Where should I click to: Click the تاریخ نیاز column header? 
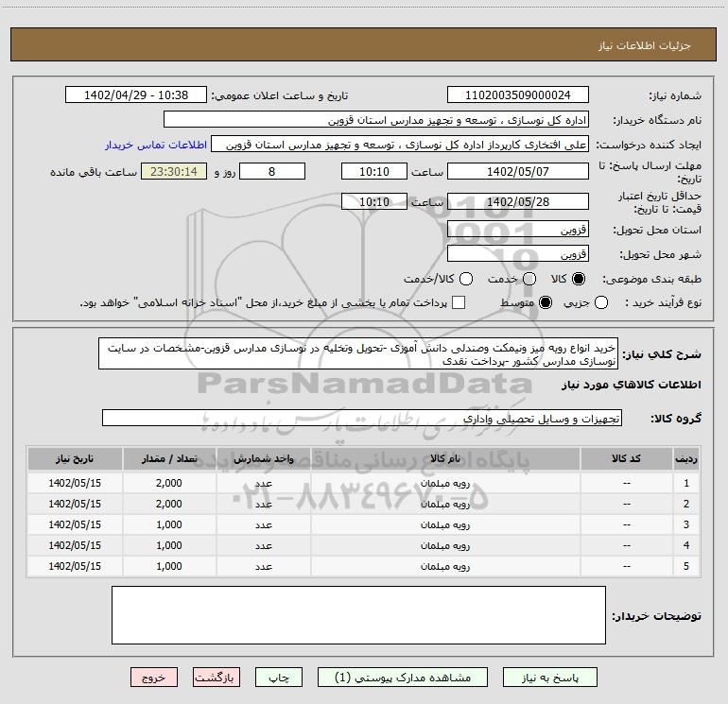coord(75,458)
